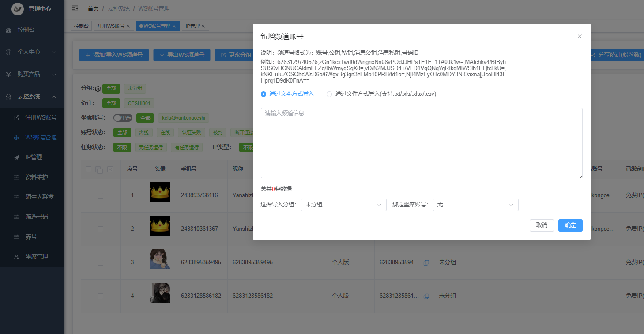Filter 账号状态 by 在线
This screenshot has width=644, height=334.
[x=165, y=132]
